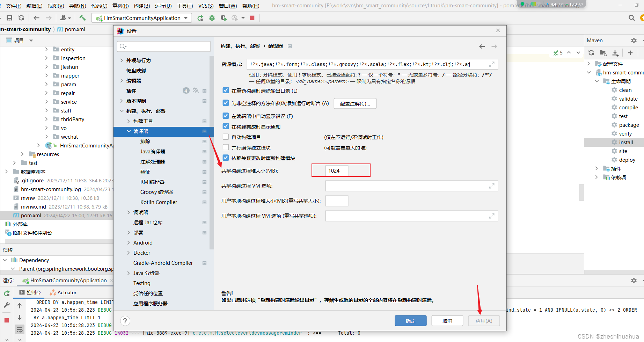Collapse the 构建、执行、部署 settings section
This screenshot has height=342, width=644.
122,111
